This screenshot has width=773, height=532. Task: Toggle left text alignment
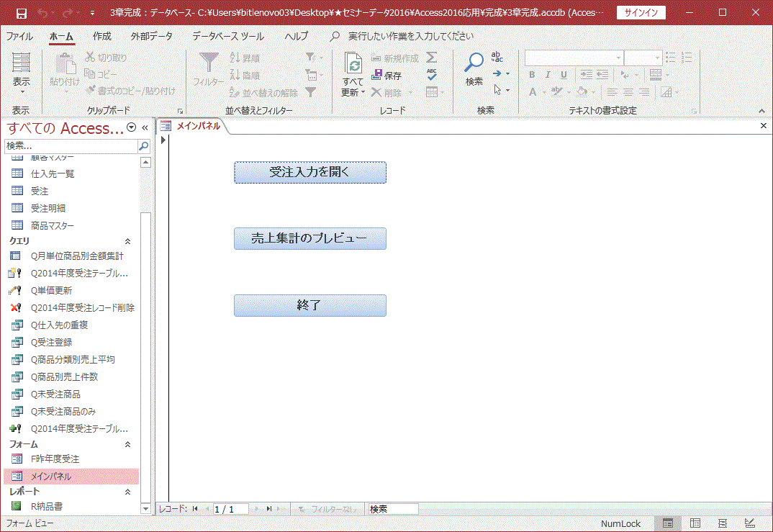pos(612,92)
